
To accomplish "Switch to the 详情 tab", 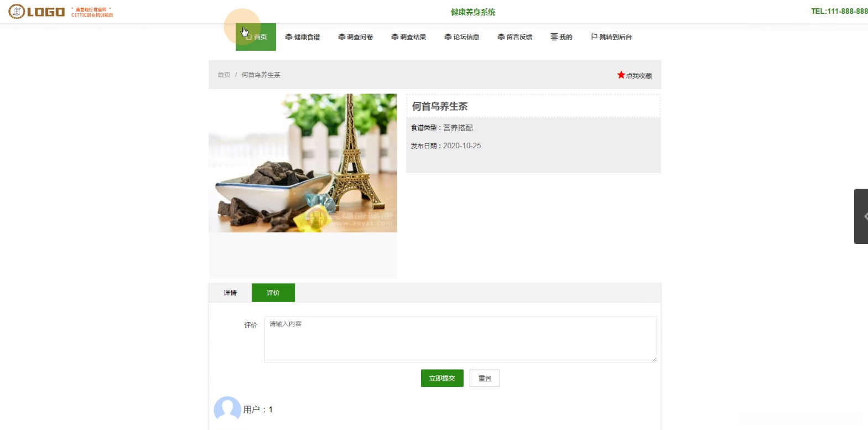I will click(230, 293).
